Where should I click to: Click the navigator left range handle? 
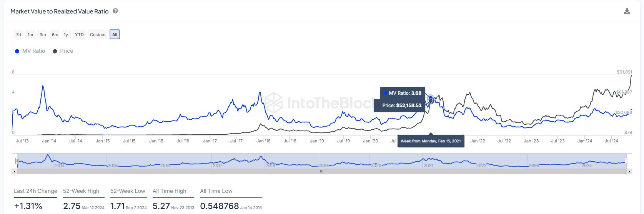click(x=17, y=161)
